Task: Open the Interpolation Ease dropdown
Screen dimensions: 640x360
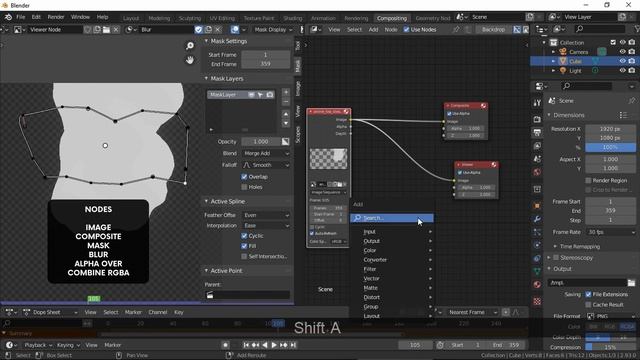Action: click(x=266, y=225)
